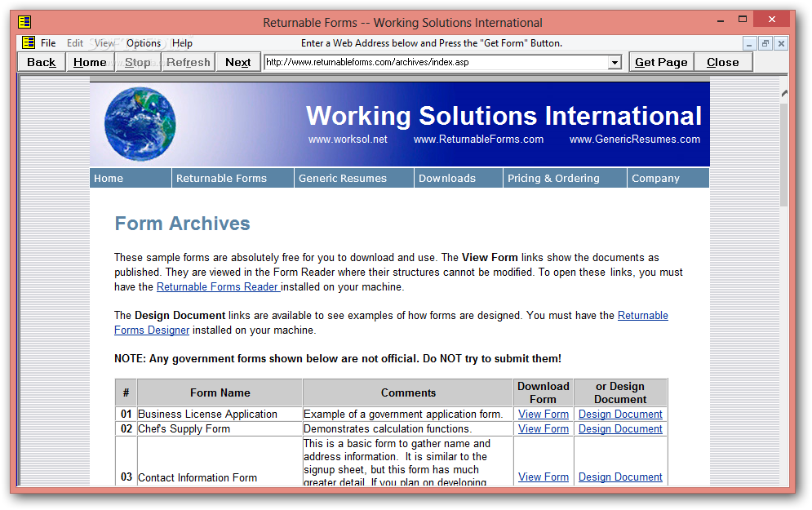Restore the inner document window
The width and height of the screenshot is (812, 510).
(765, 43)
